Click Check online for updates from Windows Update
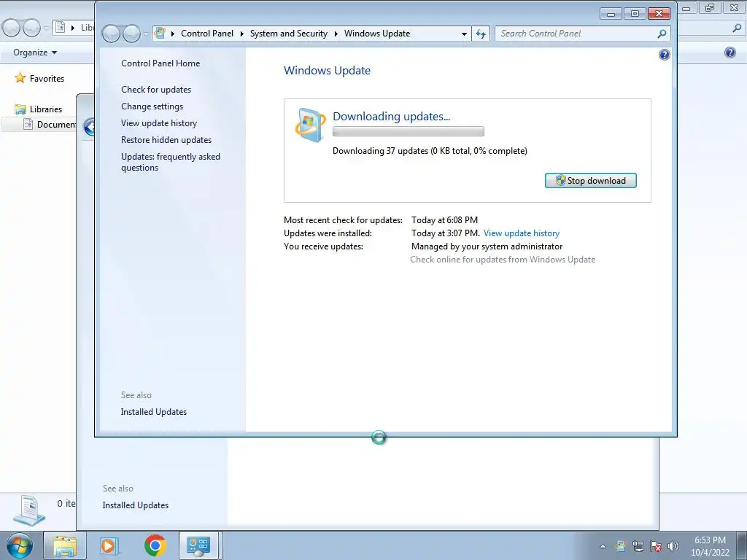Image resolution: width=747 pixels, height=560 pixels. (x=503, y=260)
